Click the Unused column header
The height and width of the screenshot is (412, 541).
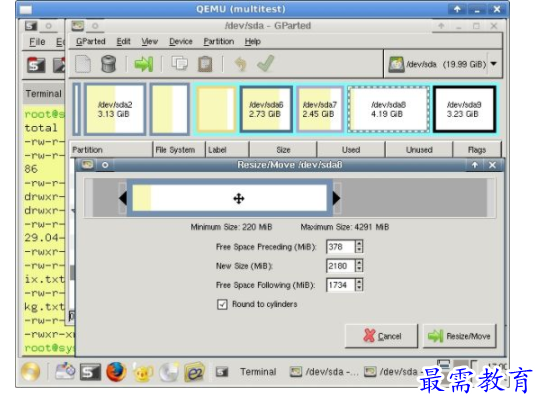pos(419,150)
